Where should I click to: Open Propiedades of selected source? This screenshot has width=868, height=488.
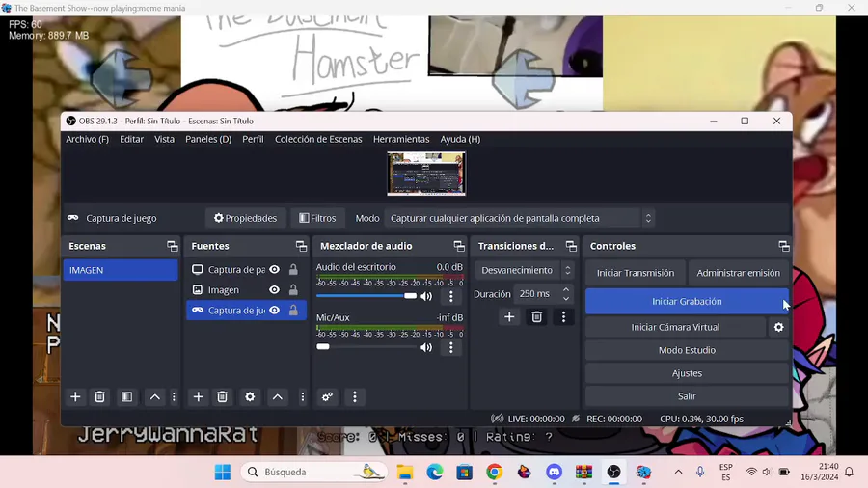coord(245,218)
